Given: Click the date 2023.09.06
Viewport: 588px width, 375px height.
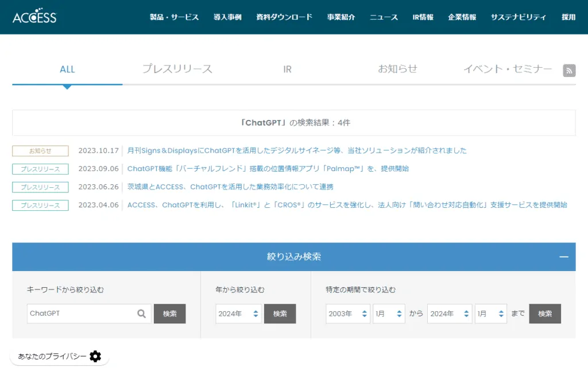Looking at the screenshot, I should tap(98, 169).
